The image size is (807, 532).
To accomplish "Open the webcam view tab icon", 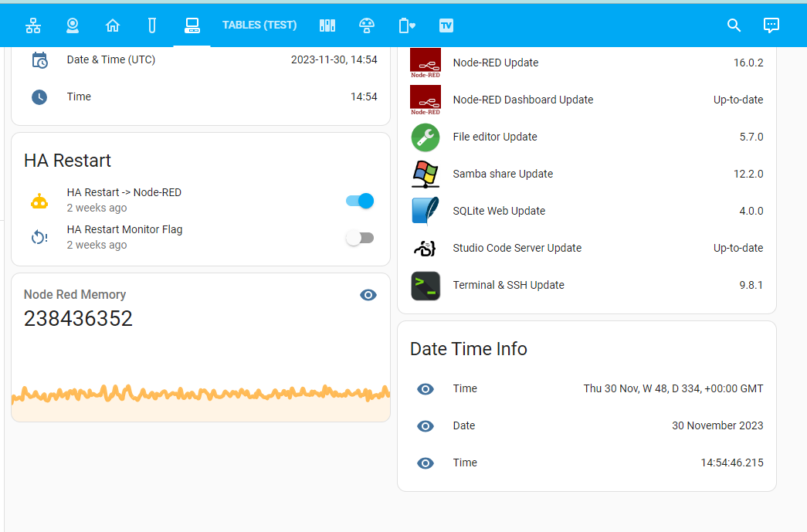I will pyautogui.click(x=73, y=25).
